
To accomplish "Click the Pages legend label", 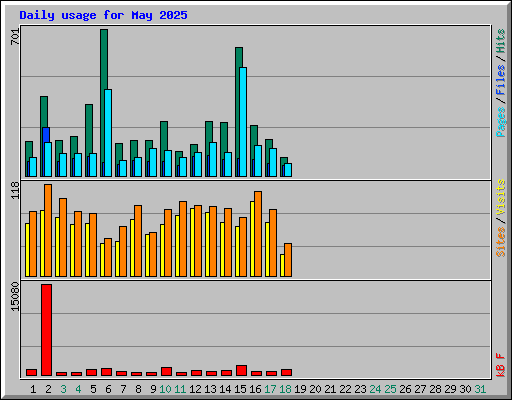I will coord(500,122).
